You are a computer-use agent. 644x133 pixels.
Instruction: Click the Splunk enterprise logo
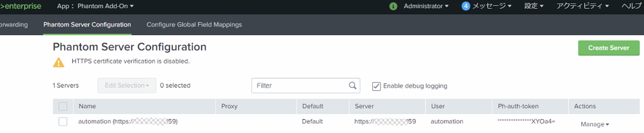[20, 6]
